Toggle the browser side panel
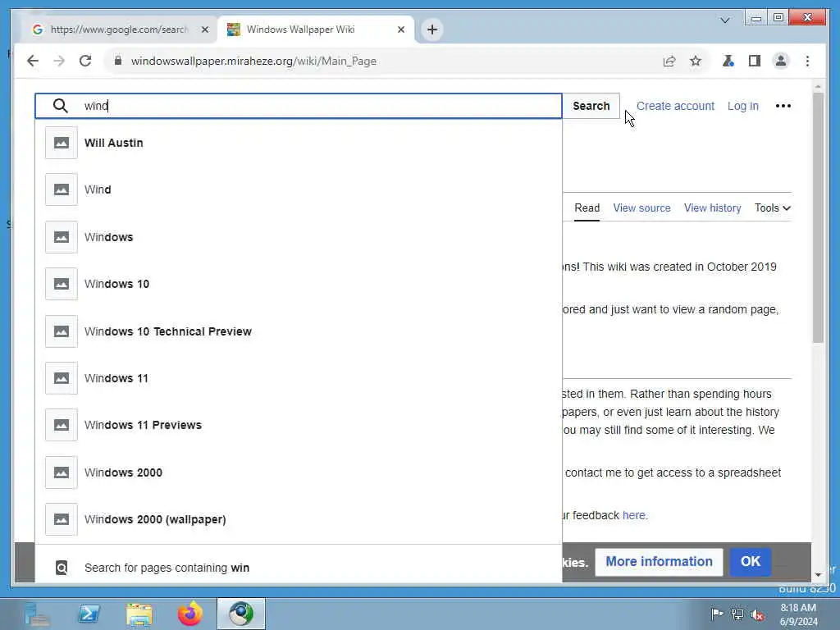Viewport: 840px width, 630px height. tap(755, 61)
